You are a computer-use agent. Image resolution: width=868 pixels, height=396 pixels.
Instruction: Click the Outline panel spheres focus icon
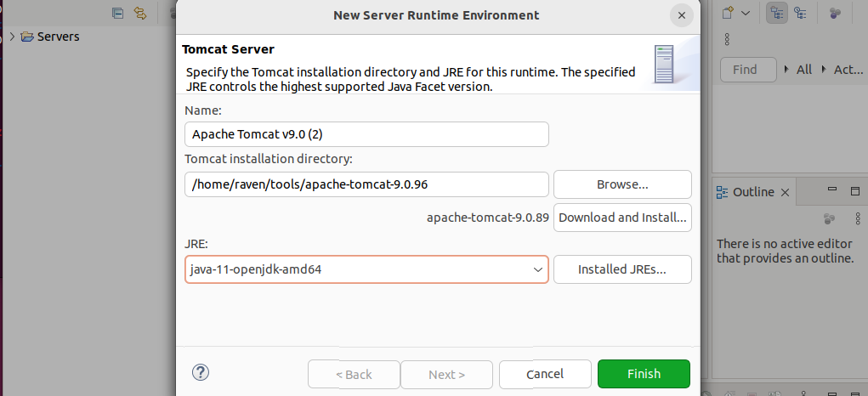click(829, 219)
